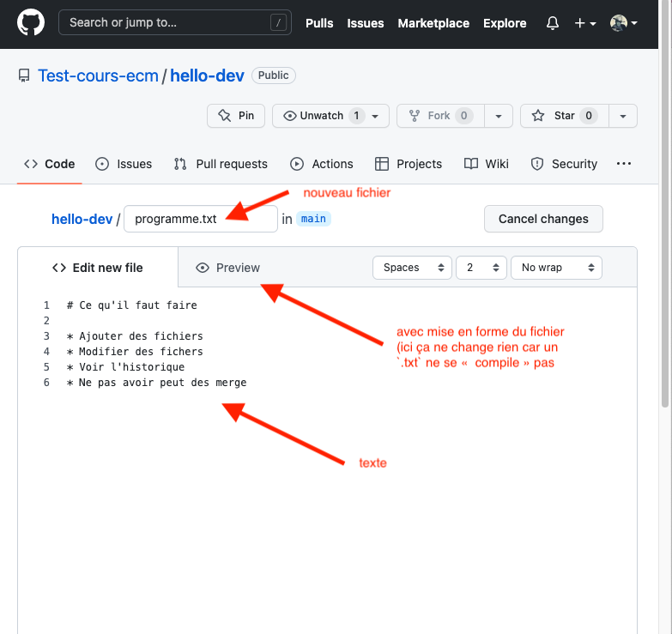
Task: Open the Actions tab
Action: point(322,164)
